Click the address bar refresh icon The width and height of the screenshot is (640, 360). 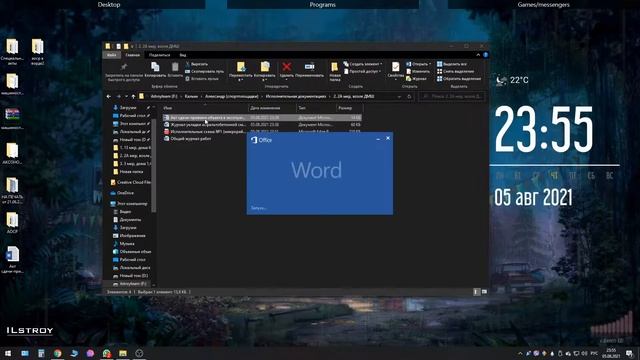tap(409, 97)
